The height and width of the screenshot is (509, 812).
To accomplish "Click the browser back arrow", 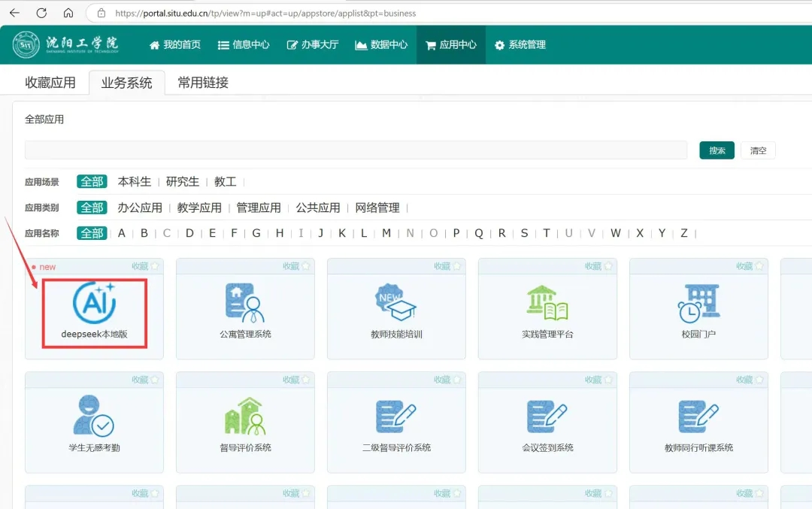I will (14, 13).
